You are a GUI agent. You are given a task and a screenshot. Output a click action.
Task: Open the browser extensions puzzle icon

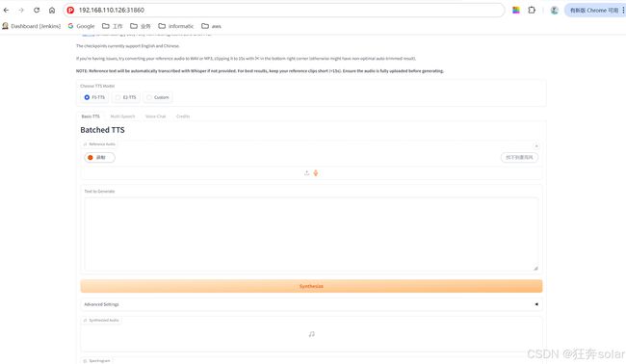(532, 10)
